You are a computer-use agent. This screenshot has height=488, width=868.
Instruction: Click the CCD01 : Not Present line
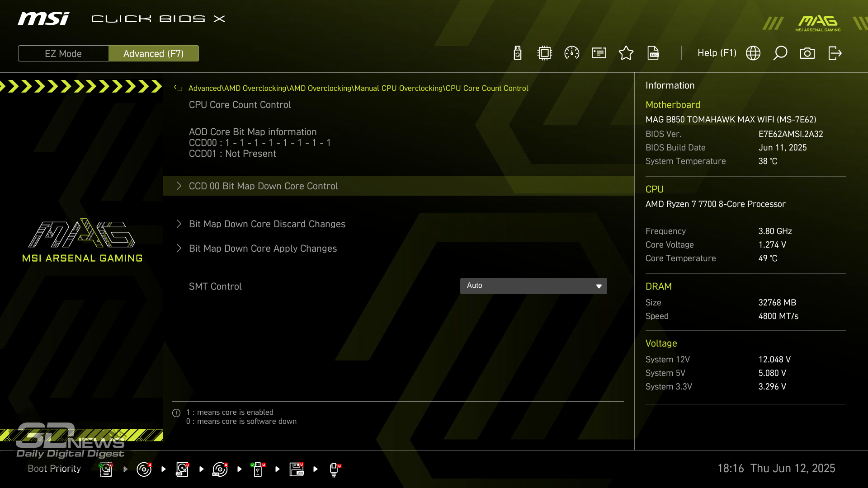tap(232, 154)
